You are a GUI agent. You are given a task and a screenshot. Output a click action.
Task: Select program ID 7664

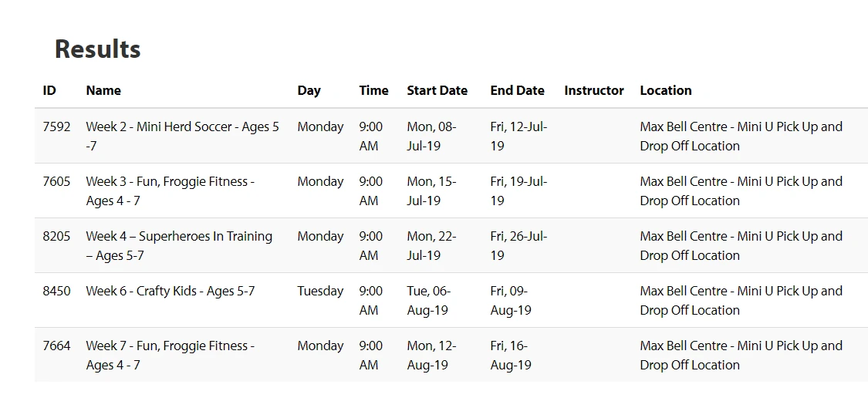(56, 346)
